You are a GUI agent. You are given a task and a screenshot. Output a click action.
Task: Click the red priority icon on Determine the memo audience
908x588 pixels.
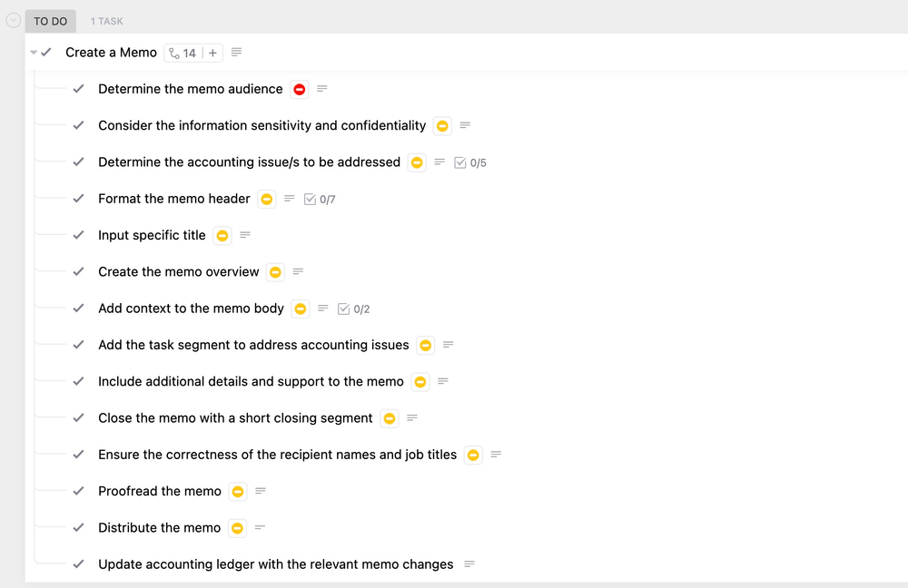(300, 89)
